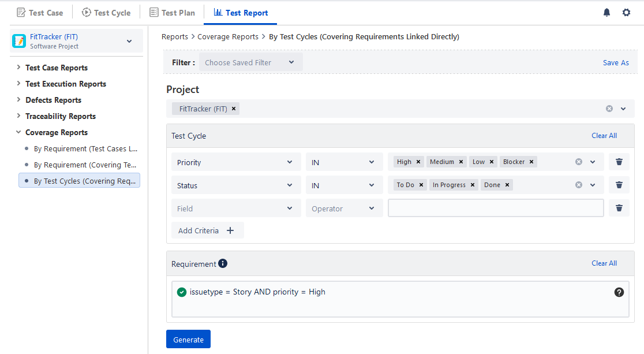
Task: Click the Generate button
Action: (188, 339)
